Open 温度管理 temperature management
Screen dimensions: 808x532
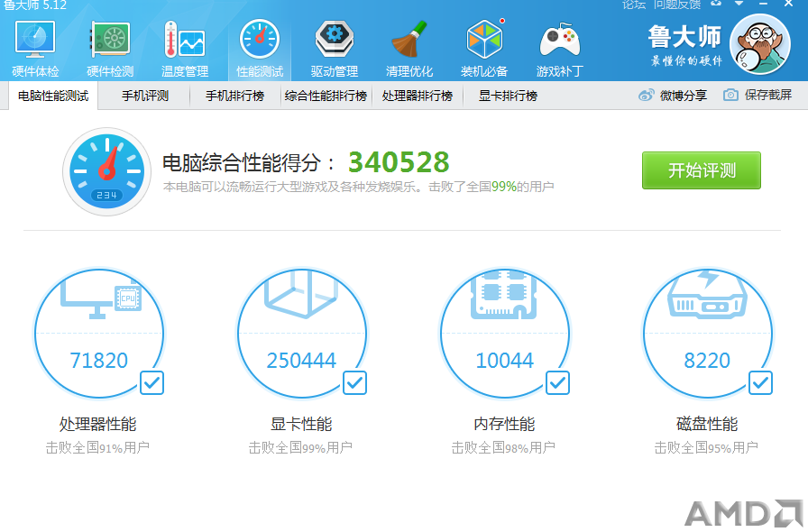185,49
